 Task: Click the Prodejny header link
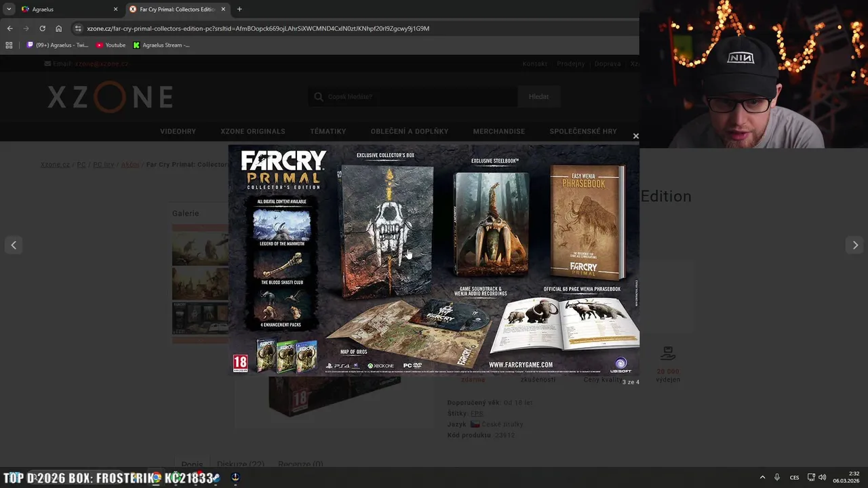click(570, 64)
